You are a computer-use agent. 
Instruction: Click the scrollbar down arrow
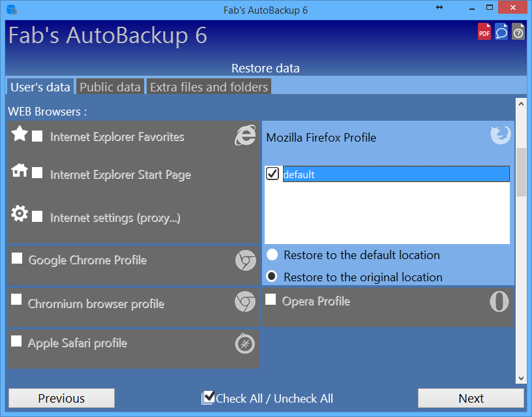tap(521, 378)
